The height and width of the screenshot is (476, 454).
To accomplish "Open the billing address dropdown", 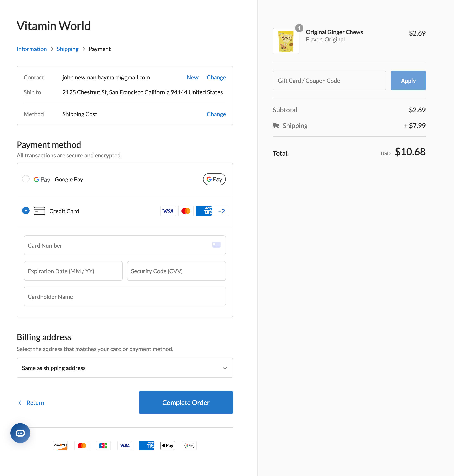I will 125,368.
